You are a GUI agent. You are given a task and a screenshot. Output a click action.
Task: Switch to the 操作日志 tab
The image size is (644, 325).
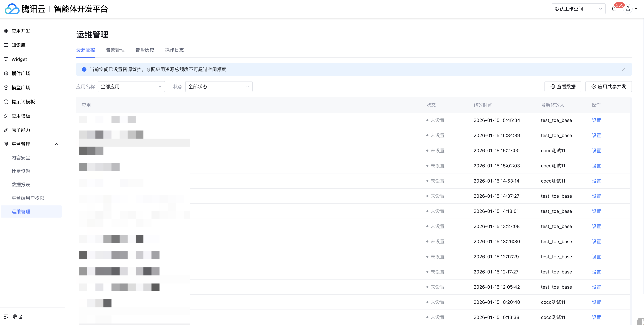tap(174, 50)
